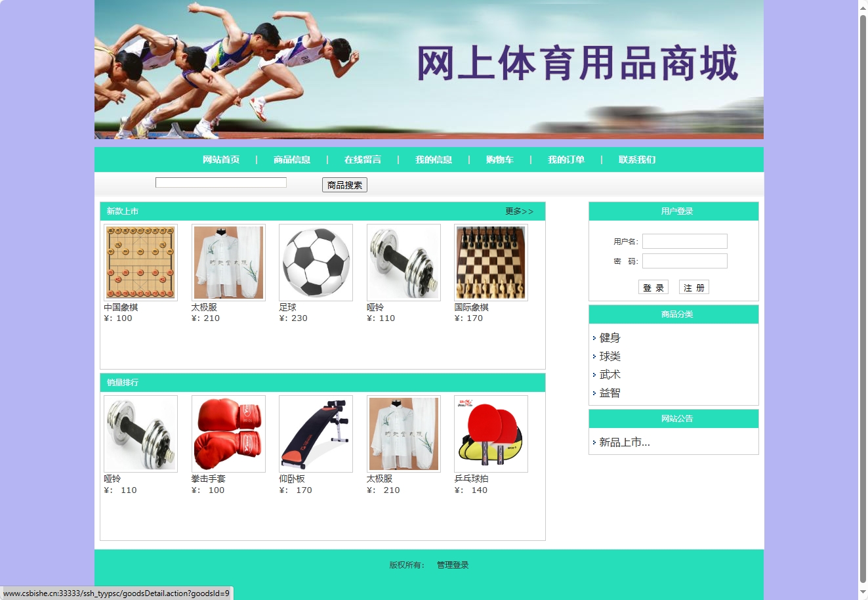View the 足球 soccer ball product image
868x600 pixels.
(x=316, y=262)
